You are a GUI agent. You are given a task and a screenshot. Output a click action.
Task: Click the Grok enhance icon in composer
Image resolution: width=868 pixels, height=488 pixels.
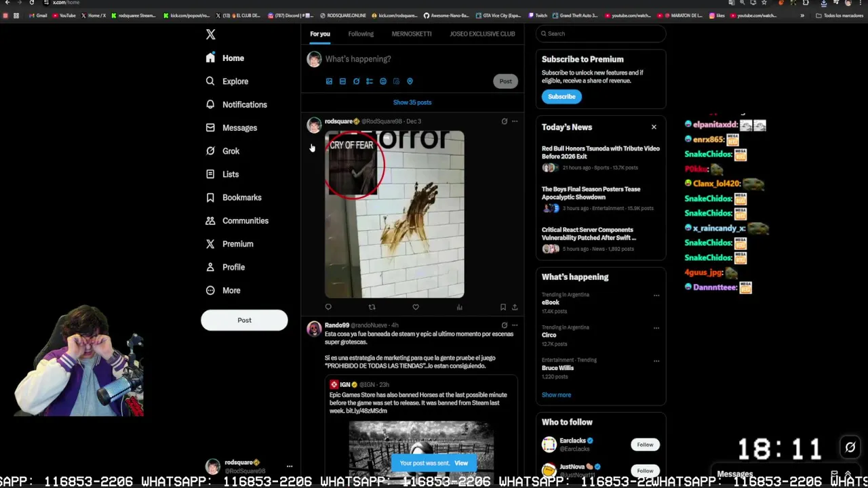[x=356, y=81]
